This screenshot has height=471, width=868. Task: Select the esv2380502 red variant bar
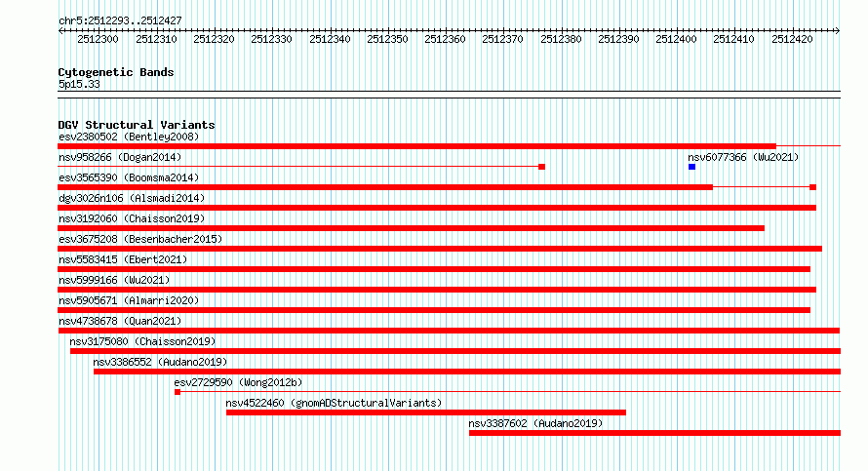(416, 146)
